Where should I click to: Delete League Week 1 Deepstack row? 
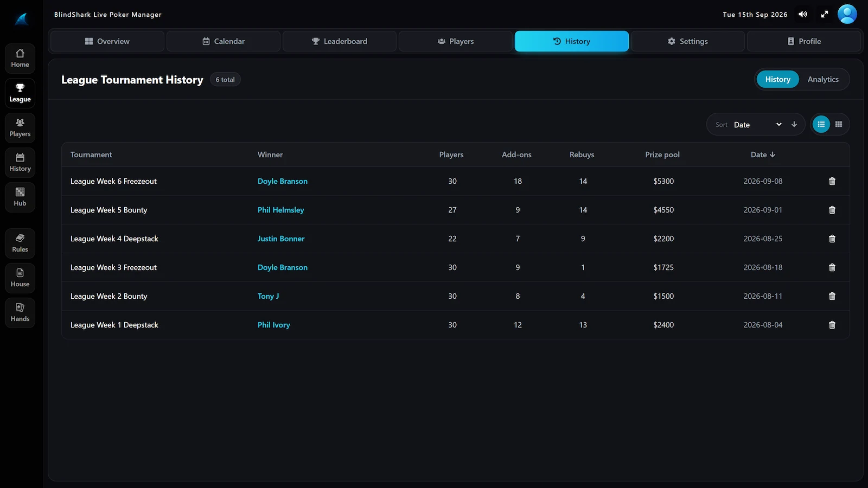point(832,325)
